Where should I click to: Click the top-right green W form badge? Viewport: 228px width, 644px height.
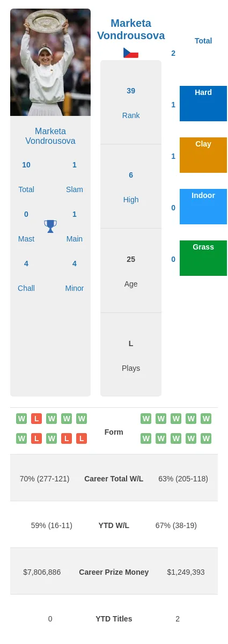(206, 419)
